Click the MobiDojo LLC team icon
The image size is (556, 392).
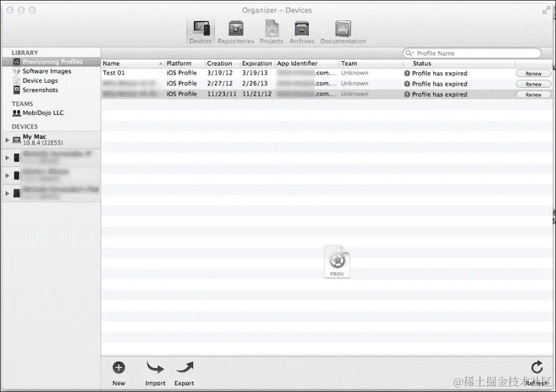tap(16, 113)
